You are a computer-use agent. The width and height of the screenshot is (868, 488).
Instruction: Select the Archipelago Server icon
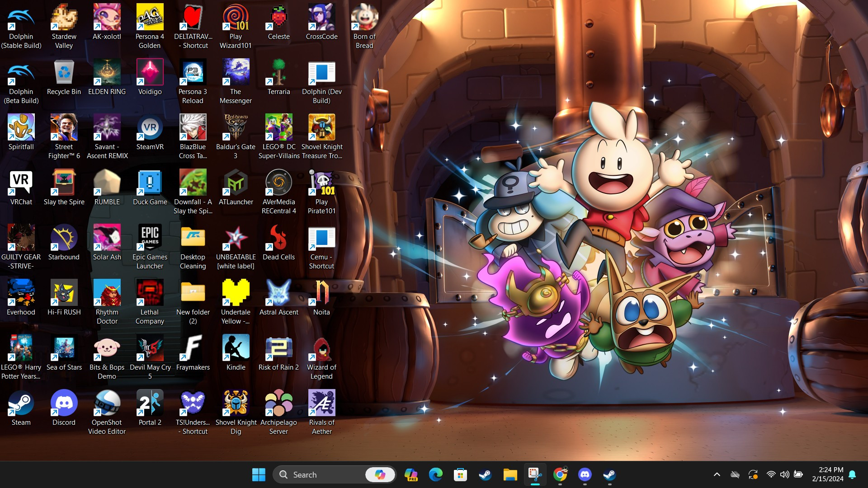278,412
